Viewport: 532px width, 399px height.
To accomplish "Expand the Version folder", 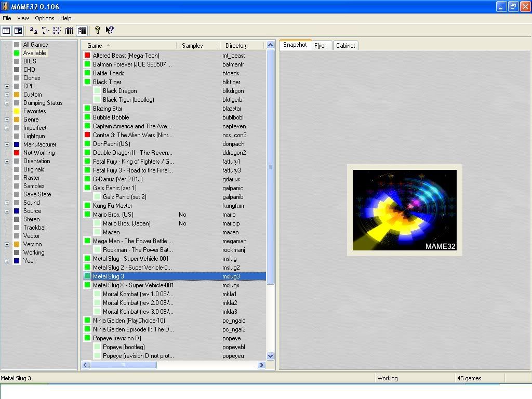I will point(7,244).
